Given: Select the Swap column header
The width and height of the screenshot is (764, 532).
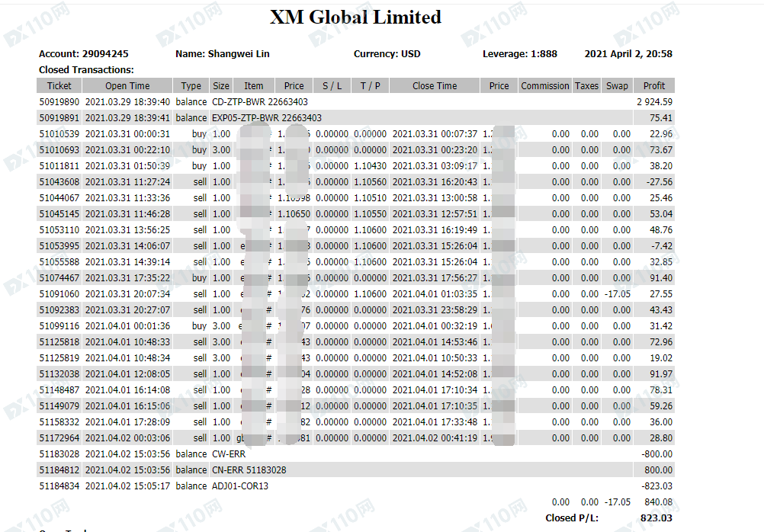Looking at the screenshot, I should 617,85.
